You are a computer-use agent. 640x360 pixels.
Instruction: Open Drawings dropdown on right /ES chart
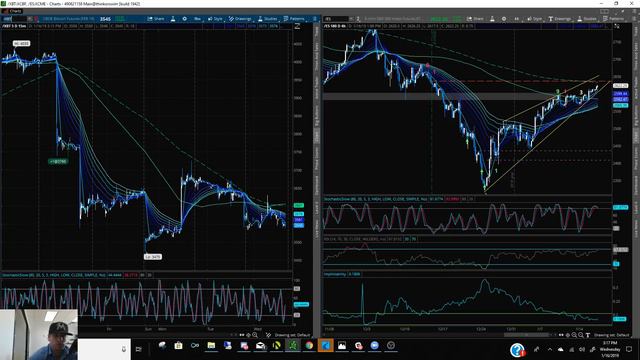click(560, 19)
